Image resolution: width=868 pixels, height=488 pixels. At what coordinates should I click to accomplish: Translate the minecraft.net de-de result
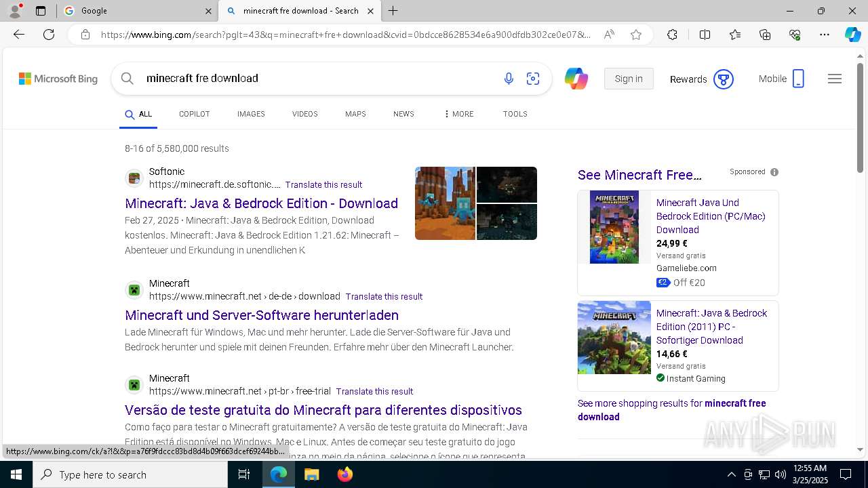tap(384, 297)
